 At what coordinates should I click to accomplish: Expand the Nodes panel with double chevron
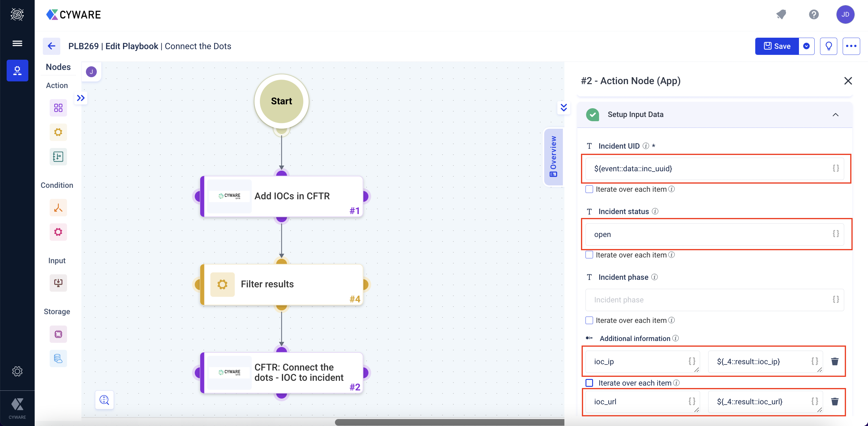tap(80, 98)
